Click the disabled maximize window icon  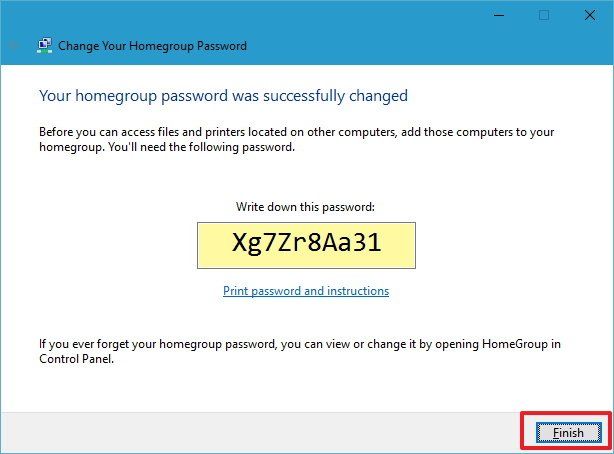[544, 16]
